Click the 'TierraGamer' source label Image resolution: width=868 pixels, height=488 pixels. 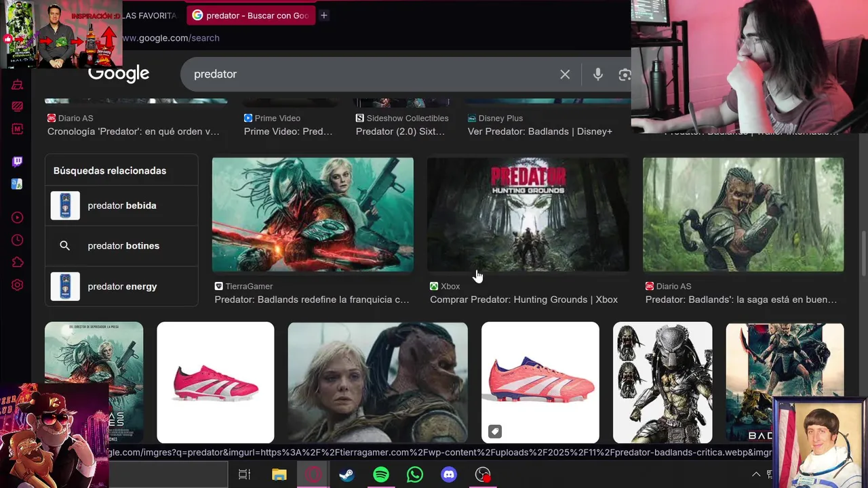click(249, 286)
